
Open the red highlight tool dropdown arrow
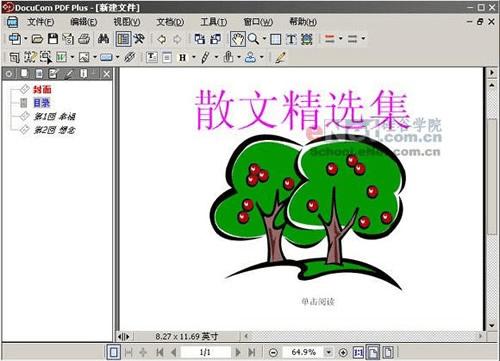click(x=341, y=39)
